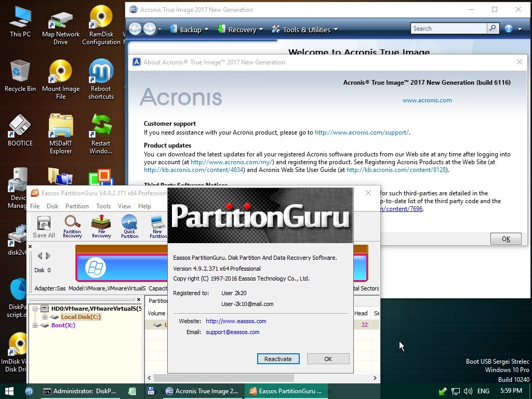Click Acronis back navigation arrow
The height and width of the screenshot is (399, 532).
pyautogui.click(x=135, y=29)
